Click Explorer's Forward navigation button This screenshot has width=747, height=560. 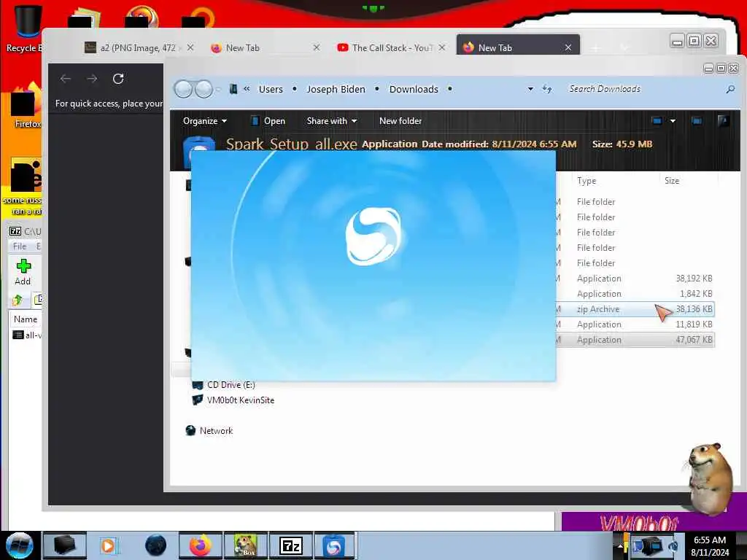point(204,89)
